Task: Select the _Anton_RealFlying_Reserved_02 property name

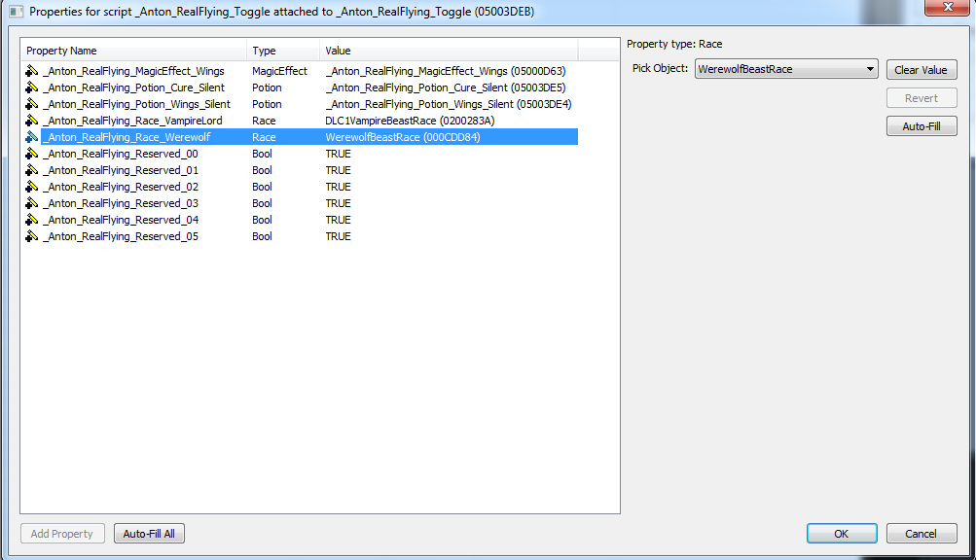Action: tap(120, 187)
